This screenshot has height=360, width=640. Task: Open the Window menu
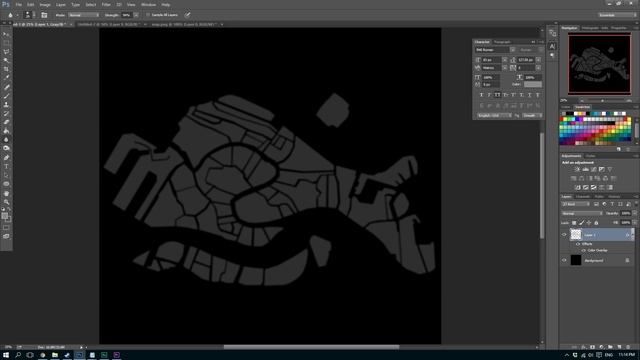[x=148, y=4]
